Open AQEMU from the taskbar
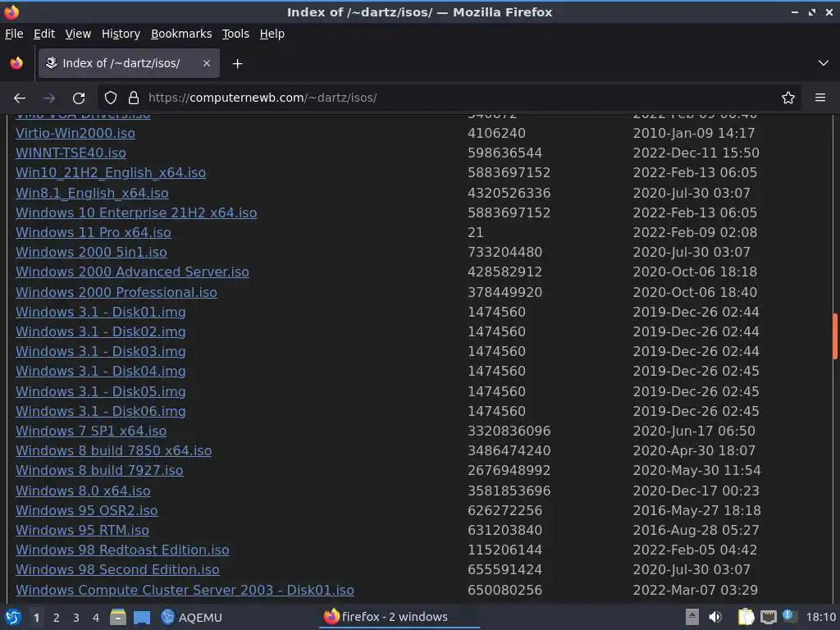This screenshot has width=840, height=630. click(191, 617)
